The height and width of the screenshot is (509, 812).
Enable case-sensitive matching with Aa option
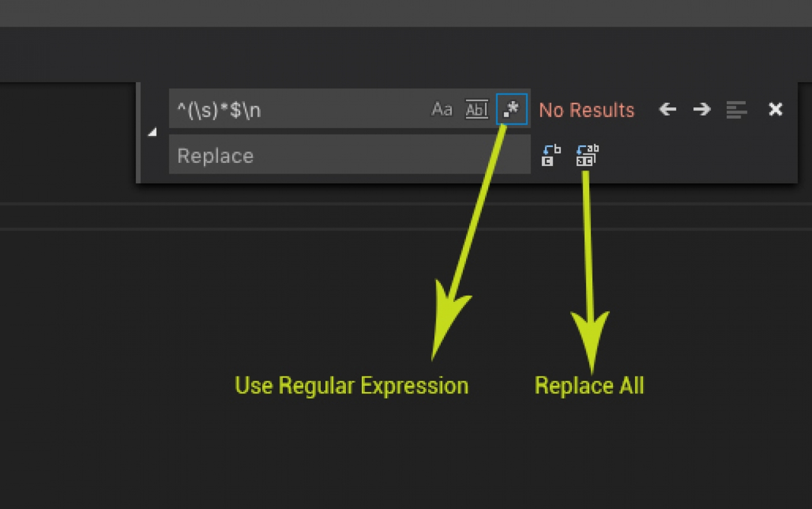coord(442,109)
